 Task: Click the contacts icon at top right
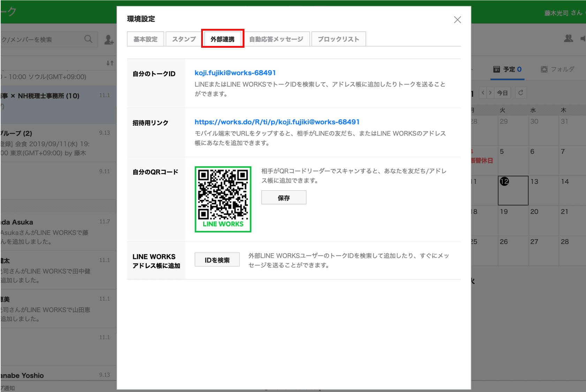[x=568, y=39]
